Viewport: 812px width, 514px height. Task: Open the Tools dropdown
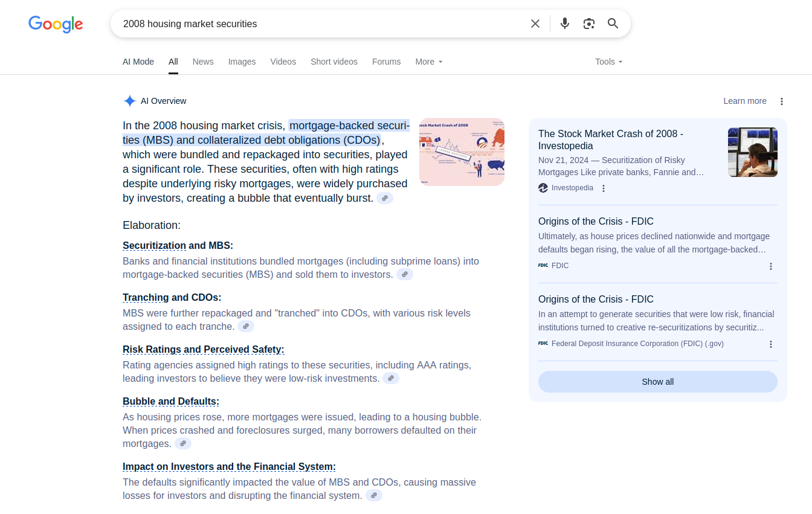pos(609,62)
